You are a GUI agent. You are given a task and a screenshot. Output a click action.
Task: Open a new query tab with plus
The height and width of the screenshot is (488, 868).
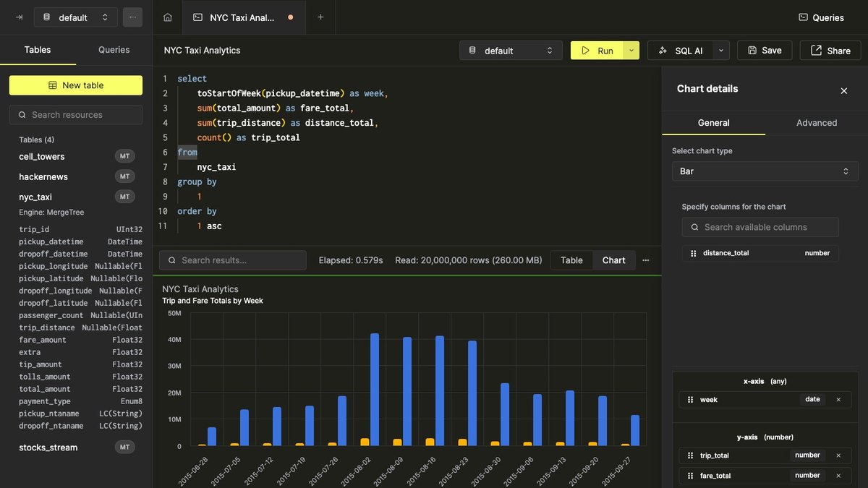[320, 17]
